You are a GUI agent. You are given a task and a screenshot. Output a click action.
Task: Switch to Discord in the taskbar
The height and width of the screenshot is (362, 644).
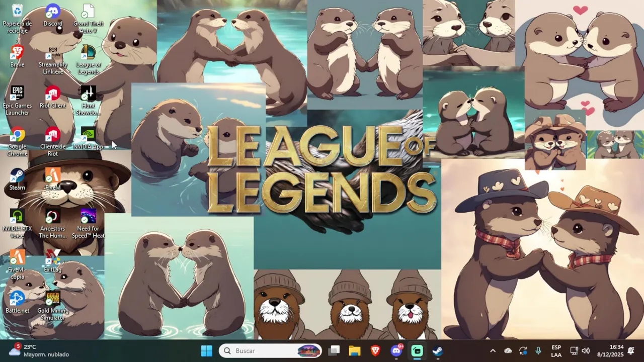[x=396, y=351]
